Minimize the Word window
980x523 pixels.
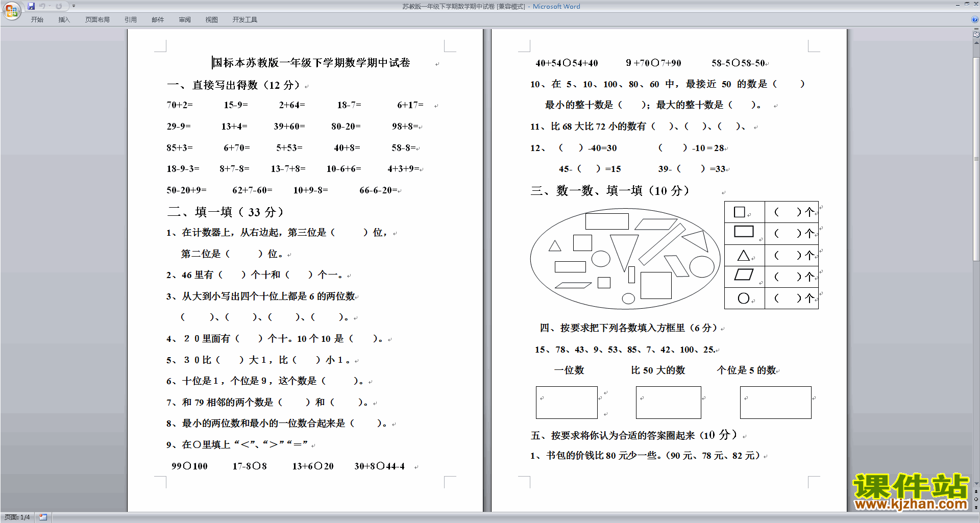pyautogui.click(x=958, y=5)
